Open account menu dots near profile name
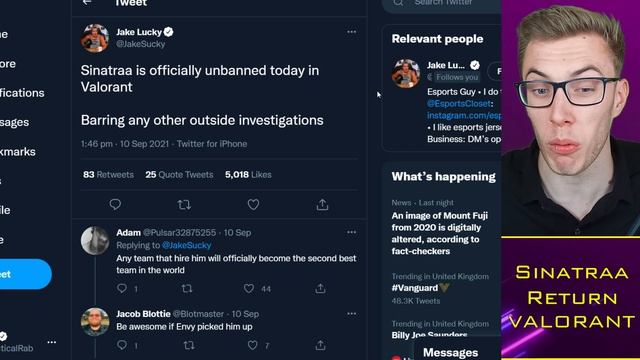 [x=51, y=342]
